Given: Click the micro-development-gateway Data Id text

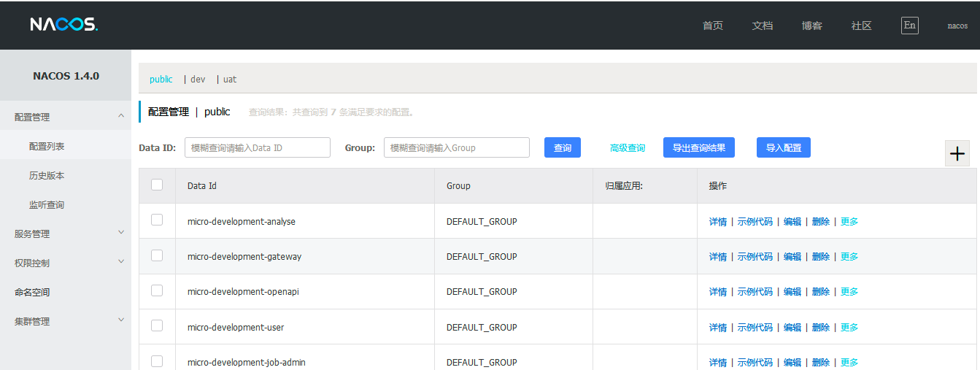Looking at the screenshot, I should (x=244, y=256).
